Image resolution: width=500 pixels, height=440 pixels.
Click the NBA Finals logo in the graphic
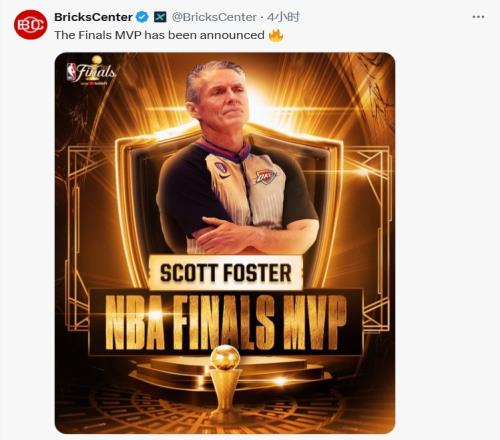(x=91, y=71)
